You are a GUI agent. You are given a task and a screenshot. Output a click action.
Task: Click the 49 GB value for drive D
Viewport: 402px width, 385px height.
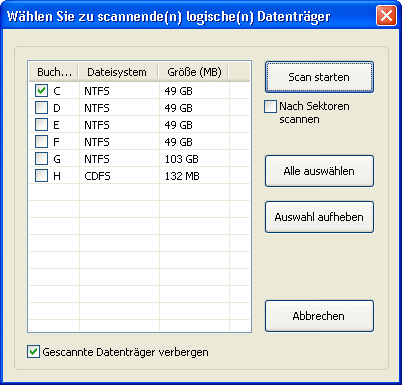[178, 108]
